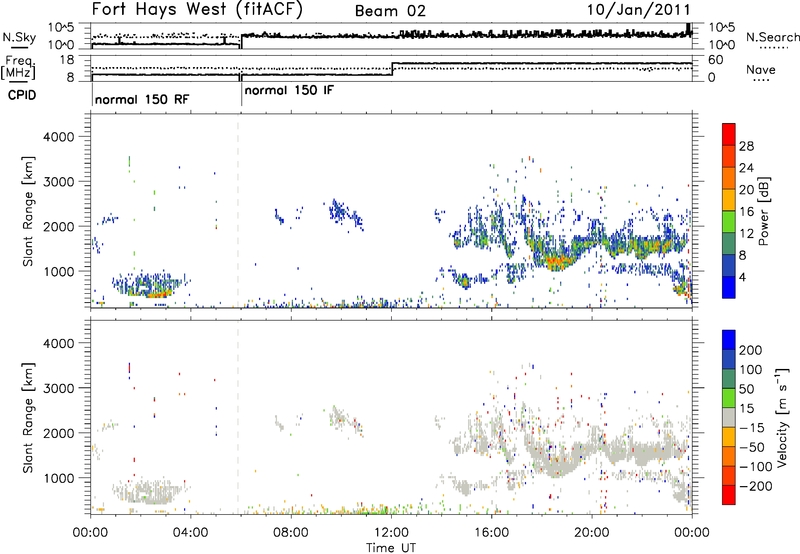Image resolution: width=800 pixels, height=554 pixels.
Task: Click the '20:00' time axis tick label
Action: pyautogui.click(x=592, y=533)
